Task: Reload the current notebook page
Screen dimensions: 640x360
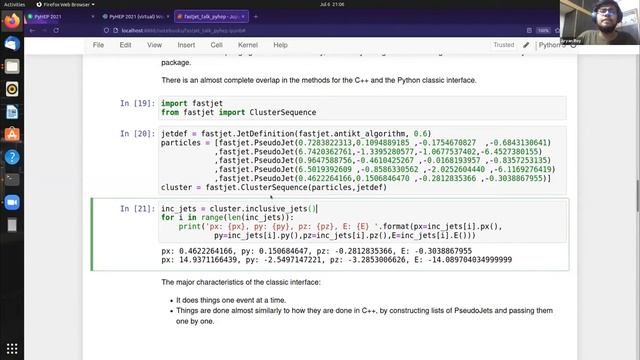Action: pyautogui.click(x=56, y=31)
